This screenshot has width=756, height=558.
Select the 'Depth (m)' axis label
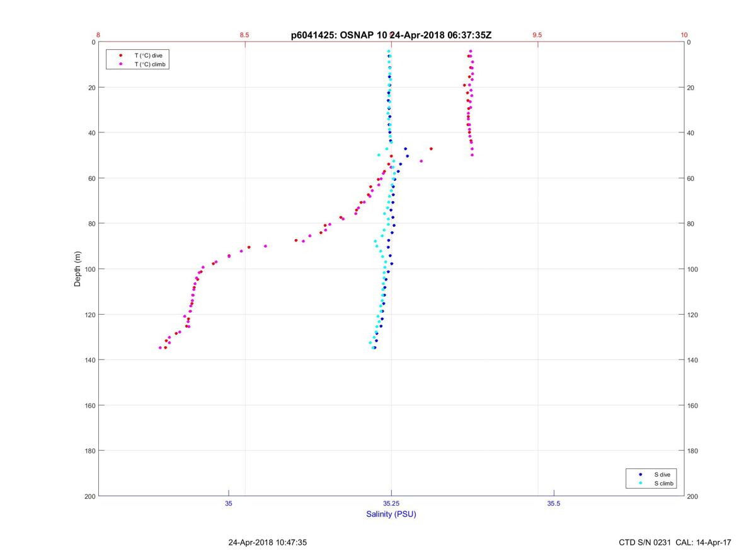pyautogui.click(x=77, y=269)
